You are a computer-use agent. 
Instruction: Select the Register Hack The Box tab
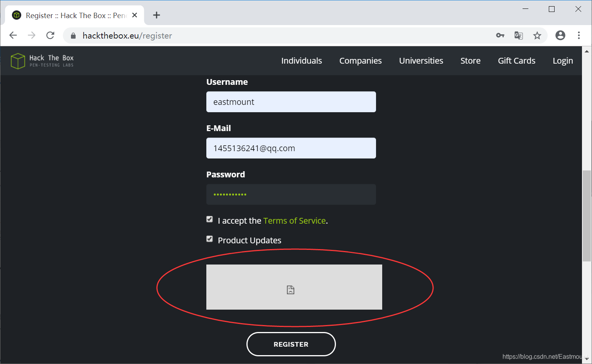click(x=74, y=15)
